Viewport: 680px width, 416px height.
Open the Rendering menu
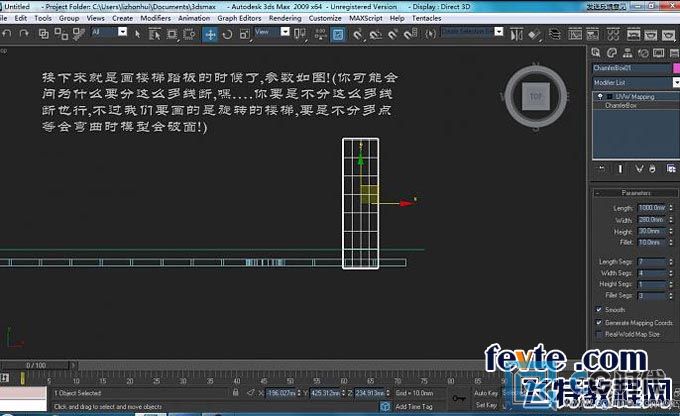[285, 18]
